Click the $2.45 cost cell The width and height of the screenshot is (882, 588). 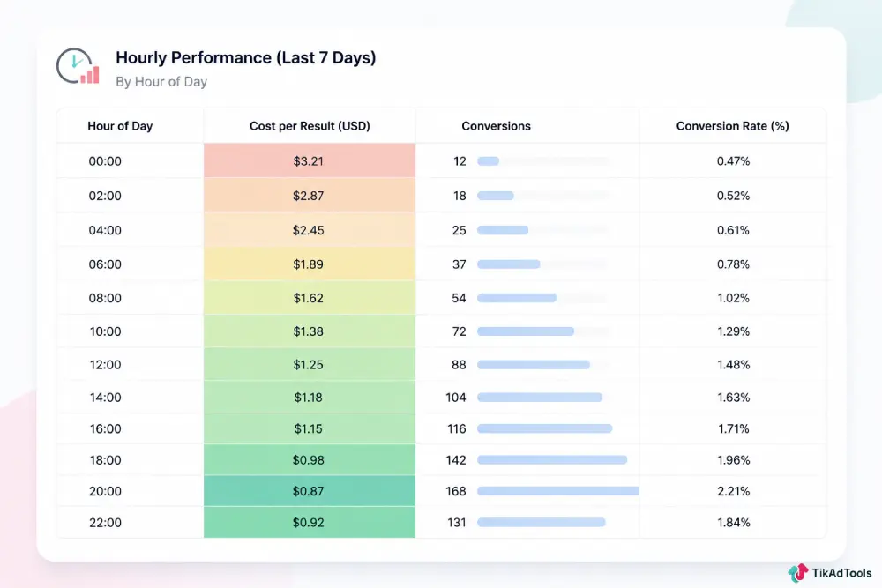click(310, 230)
